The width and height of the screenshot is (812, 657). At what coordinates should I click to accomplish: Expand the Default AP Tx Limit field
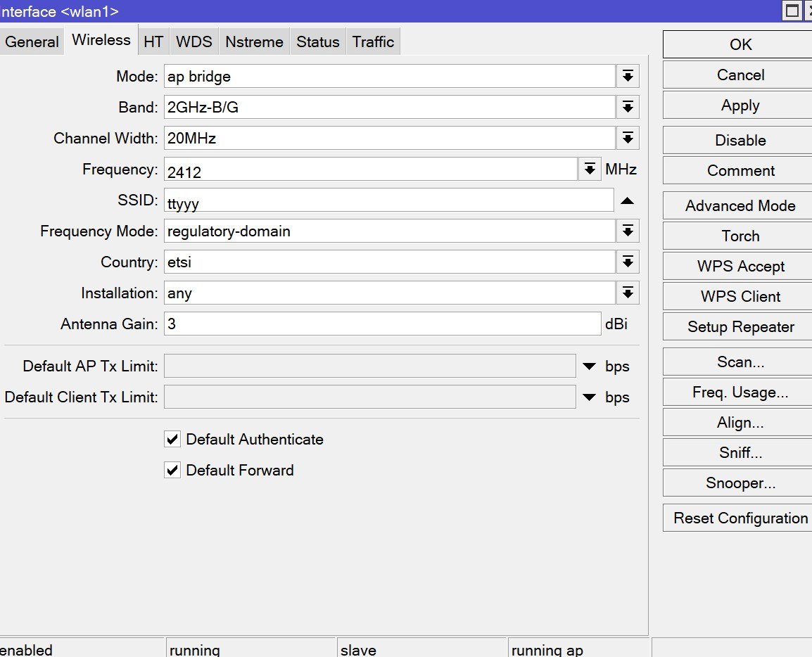coord(589,366)
